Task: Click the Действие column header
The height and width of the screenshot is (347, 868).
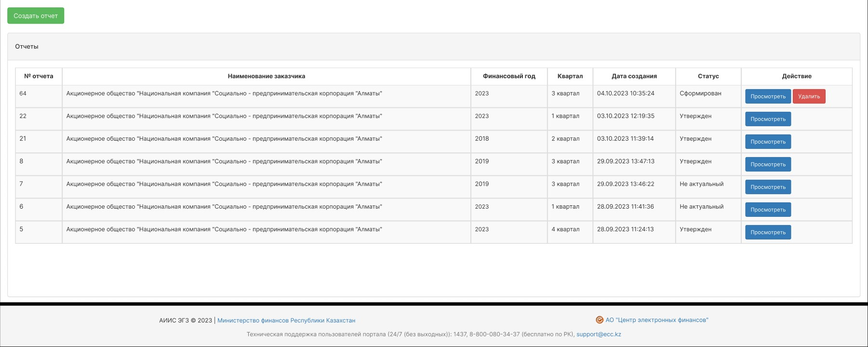Action: pyautogui.click(x=797, y=76)
